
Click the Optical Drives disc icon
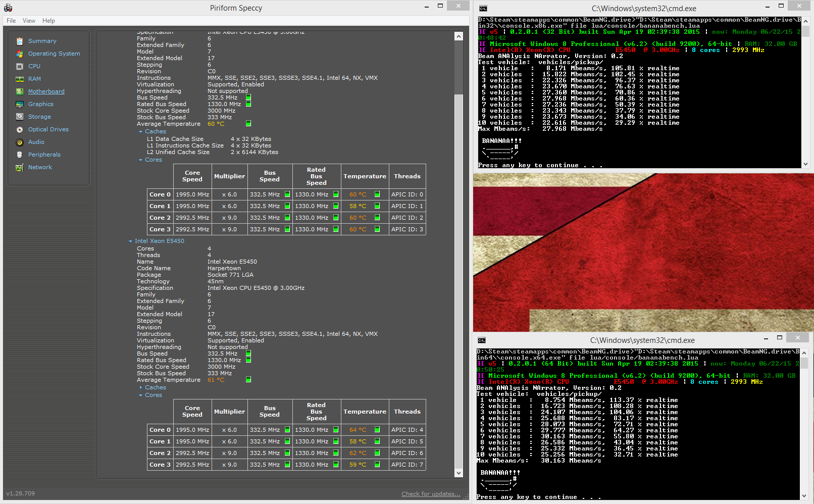pyautogui.click(x=20, y=129)
